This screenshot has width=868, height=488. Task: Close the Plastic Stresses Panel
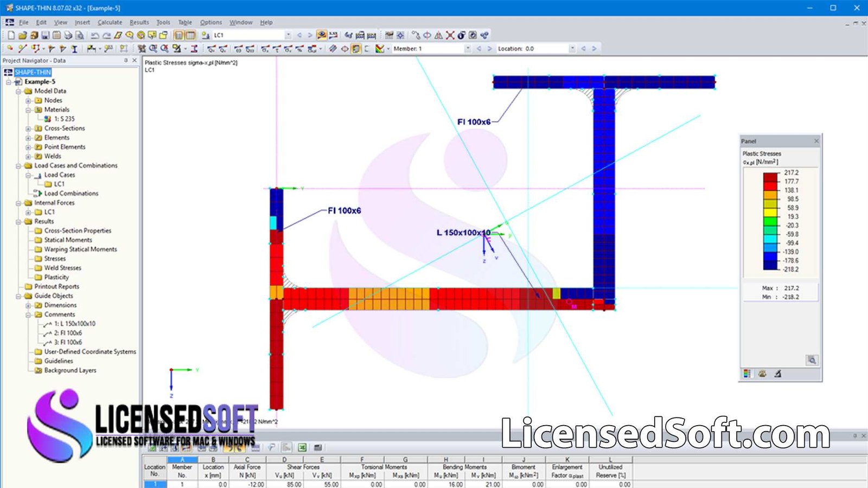(x=816, y=141)
